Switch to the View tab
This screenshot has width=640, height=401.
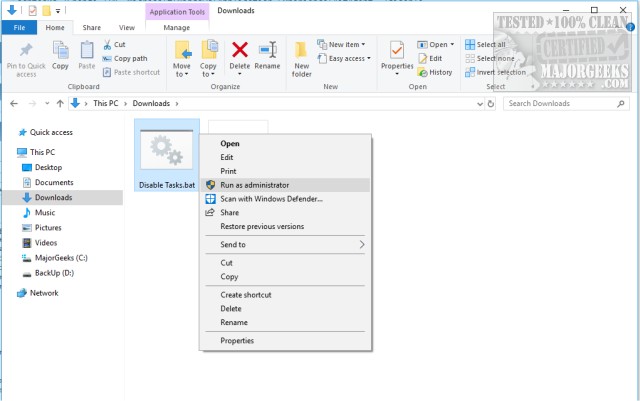[x=127, y=27]
